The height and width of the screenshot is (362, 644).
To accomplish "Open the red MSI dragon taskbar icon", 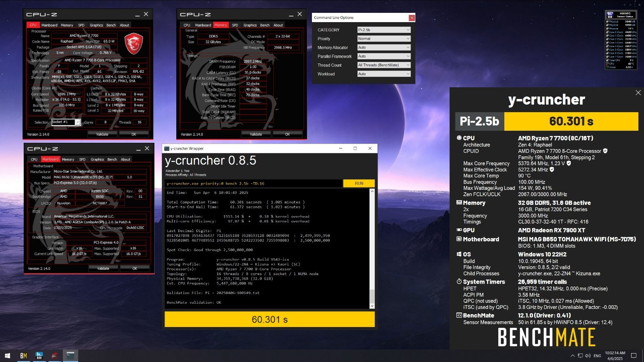I will tap(55, 356).
